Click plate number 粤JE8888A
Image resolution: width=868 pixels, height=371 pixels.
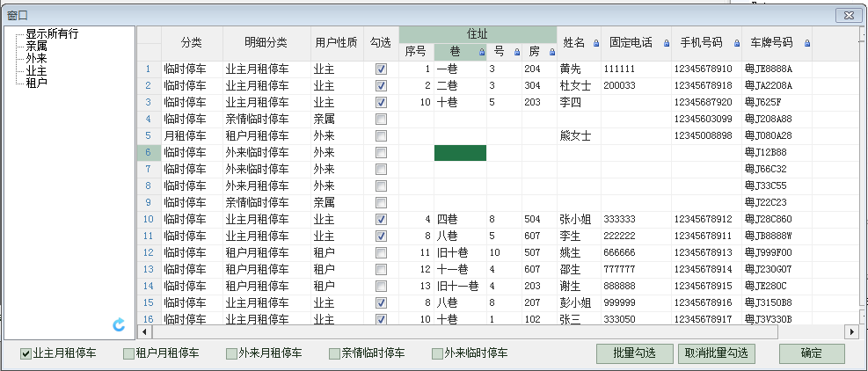point(769,69)
